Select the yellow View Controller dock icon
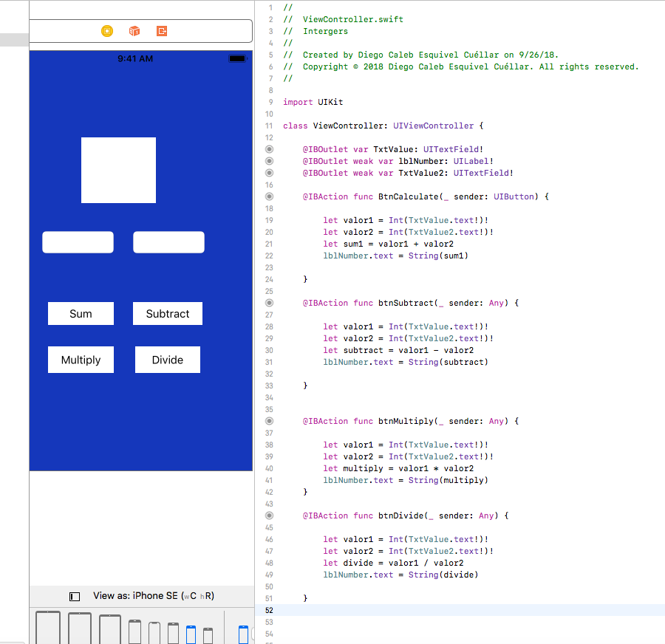Image resolution: width=665 pixels, height=644 pixels. coord(107,31)
